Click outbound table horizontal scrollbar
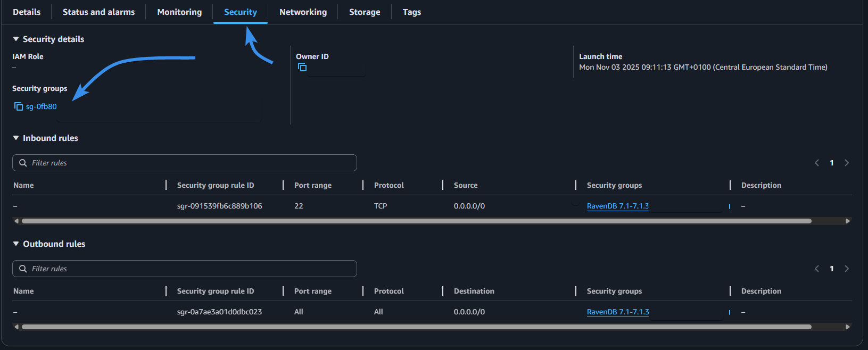This screenshot has width=868, height=350. point(416,327)
